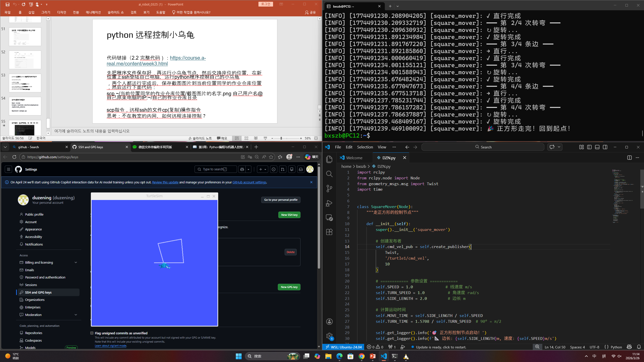
Task: Click 'Go to your personal profile' button
Action: tap(281, 200)
